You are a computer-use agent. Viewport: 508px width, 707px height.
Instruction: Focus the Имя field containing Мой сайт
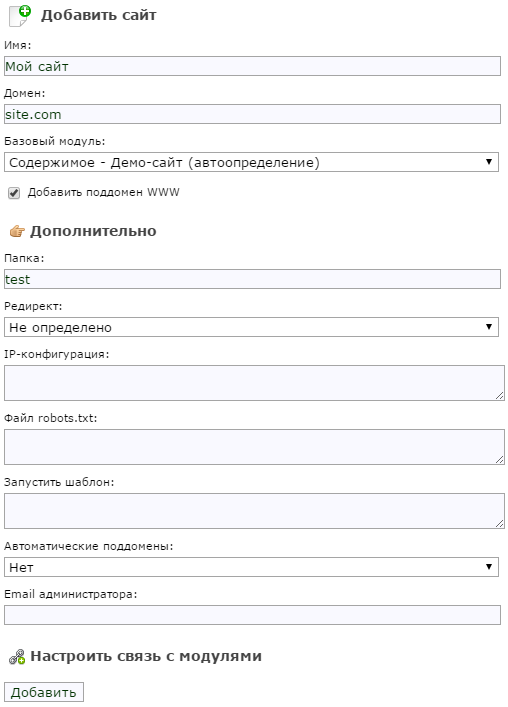click(x=252, y=66)
